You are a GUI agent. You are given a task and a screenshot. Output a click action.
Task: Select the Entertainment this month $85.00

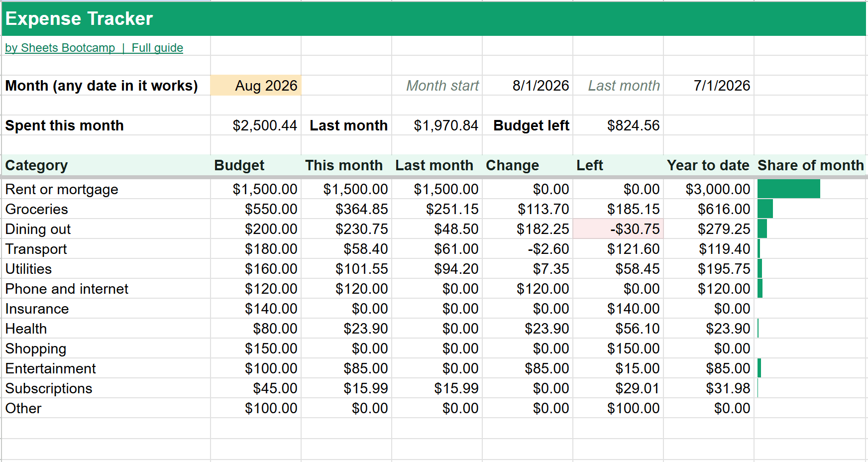[x=346, y=368]
